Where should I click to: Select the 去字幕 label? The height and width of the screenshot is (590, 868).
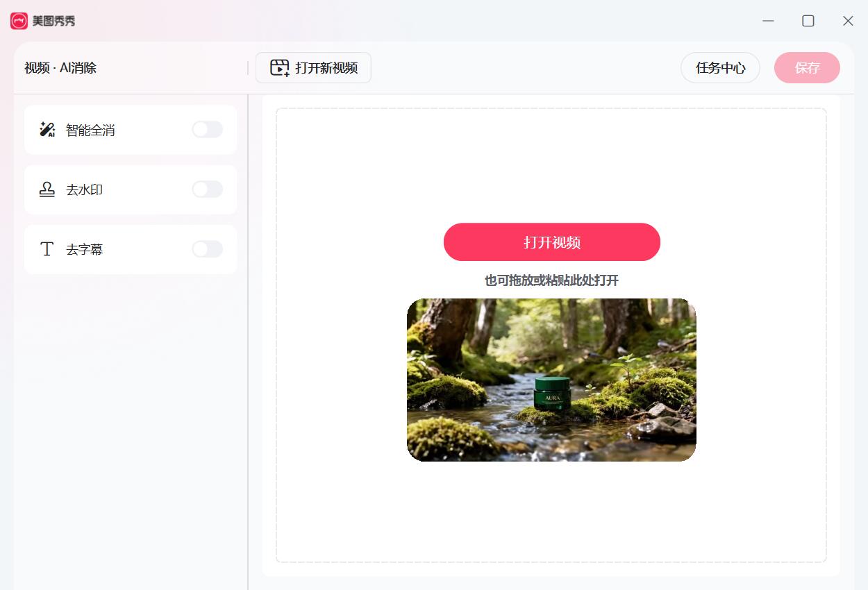85,249
